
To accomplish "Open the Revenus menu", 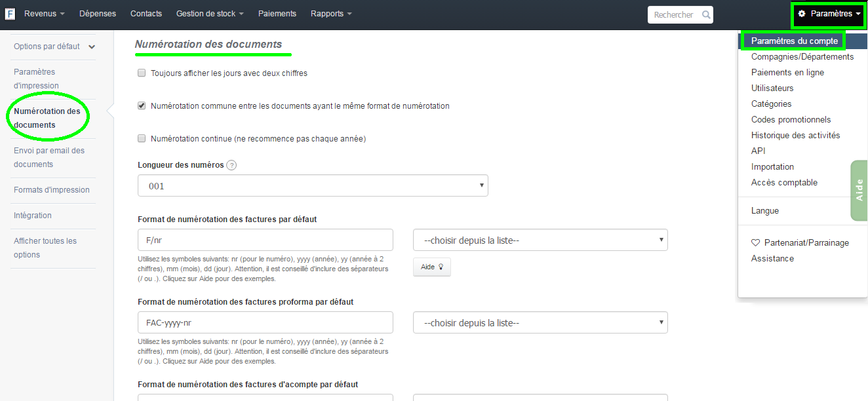I will (x=44, y=14).
